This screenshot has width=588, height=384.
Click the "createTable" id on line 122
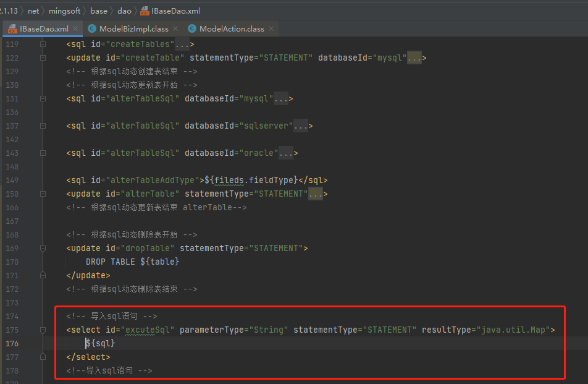click(153, 58)
